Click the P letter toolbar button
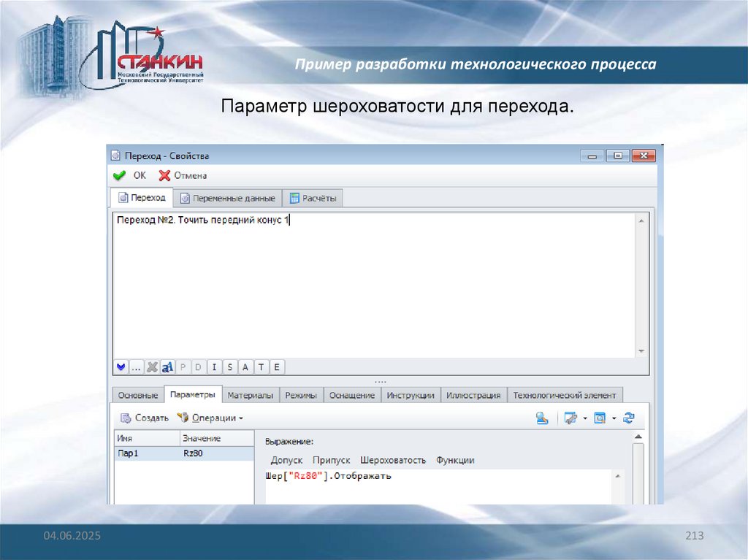This screenshot has height=560, width=748. pyautogui.click(x=183, y=367)
